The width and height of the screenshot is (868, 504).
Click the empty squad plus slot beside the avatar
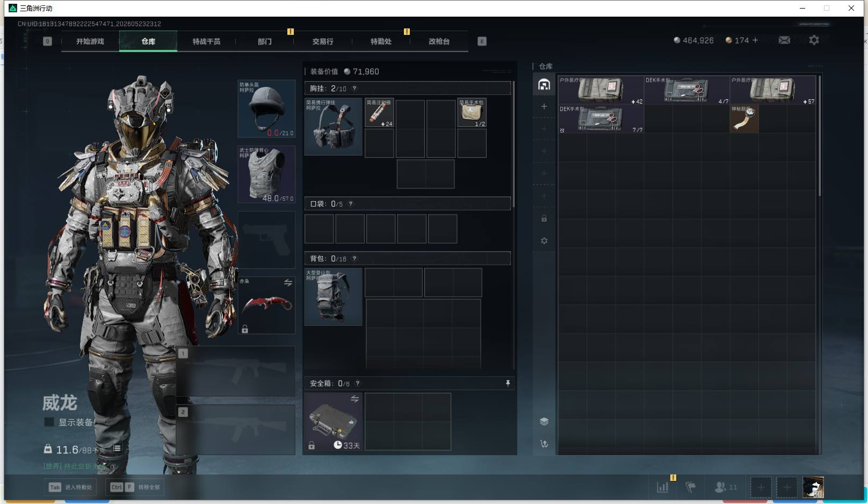pos(787,487)
